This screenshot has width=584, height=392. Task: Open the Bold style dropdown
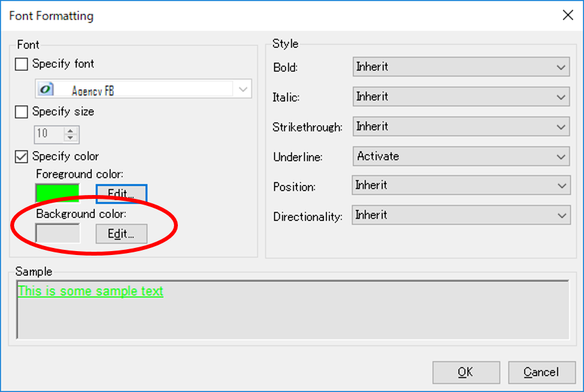click(460, 67)
